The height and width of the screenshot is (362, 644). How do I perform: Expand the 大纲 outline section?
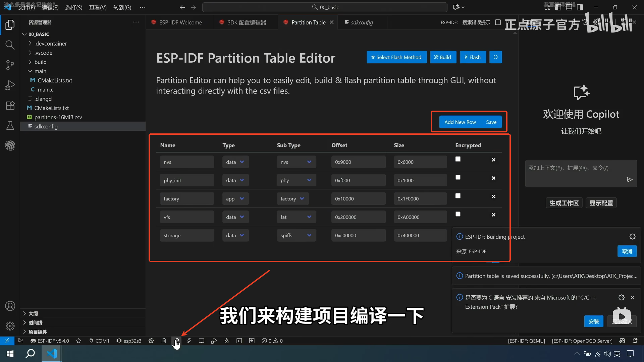point(33,313)
